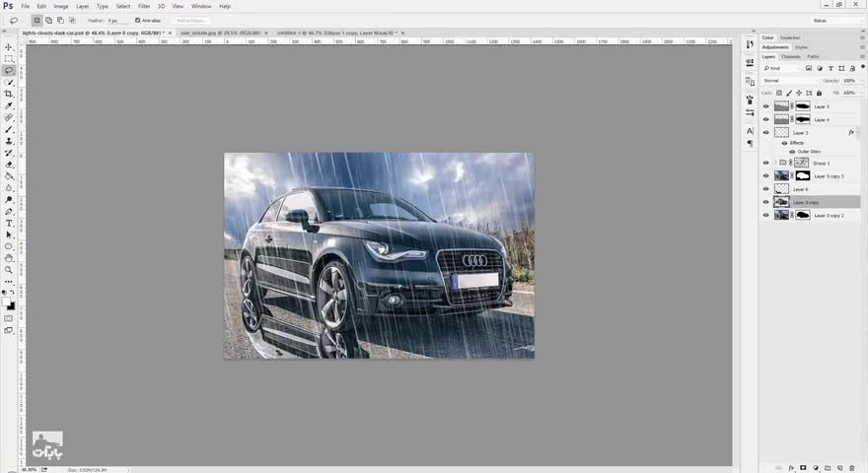Open the layer filter Kind dropdown

click(781, 68)
